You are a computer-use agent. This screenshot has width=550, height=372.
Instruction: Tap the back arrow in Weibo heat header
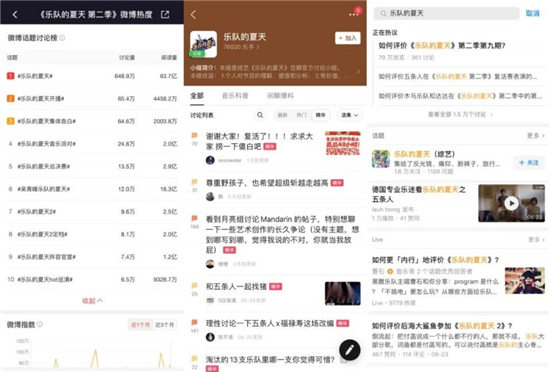15,14
